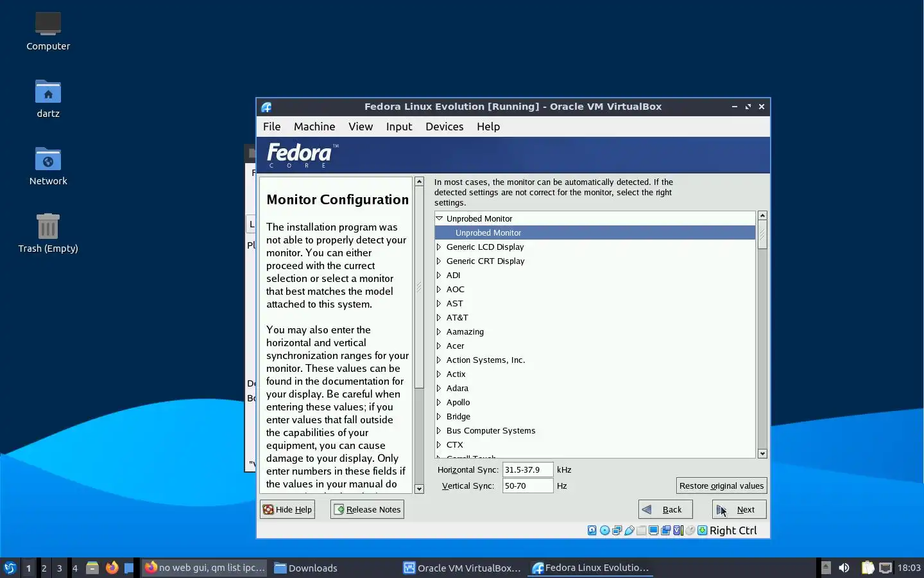Switch to Oracle VM VirtualBox taskbar window
Viewport: 924px width, 578px height.
pos(462,568)
